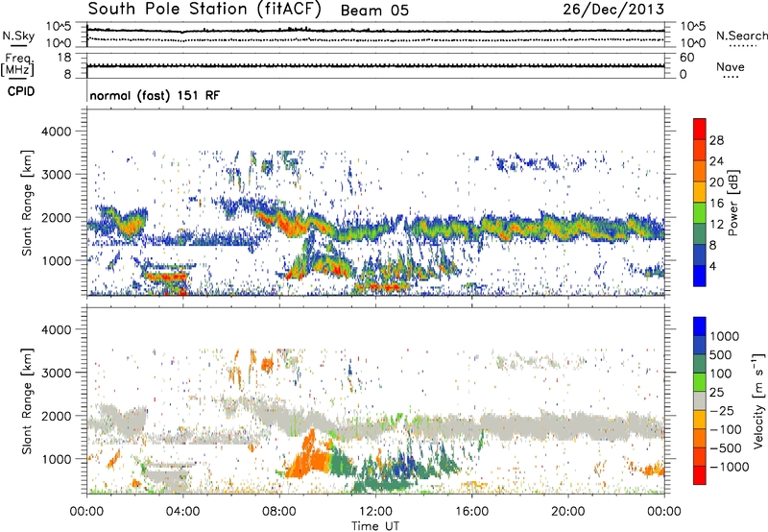Image resolution: width=768 pixels, height=532 pixels.
Task: Select the 'Freq. [MHz]' axis label
Action: (x=17, y=65)
